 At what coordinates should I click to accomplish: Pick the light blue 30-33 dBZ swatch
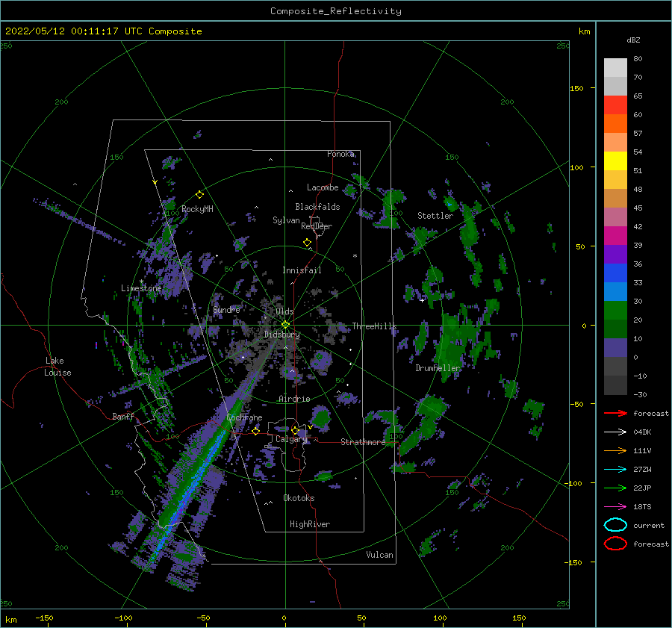[x=615, y=291]
